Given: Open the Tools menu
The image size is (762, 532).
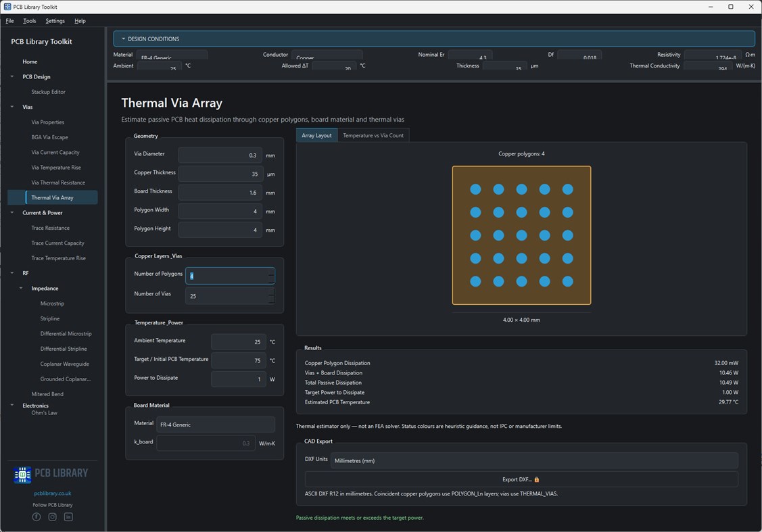Looking at the screenshot, I should pyautogui.click(x=30, y=21).
